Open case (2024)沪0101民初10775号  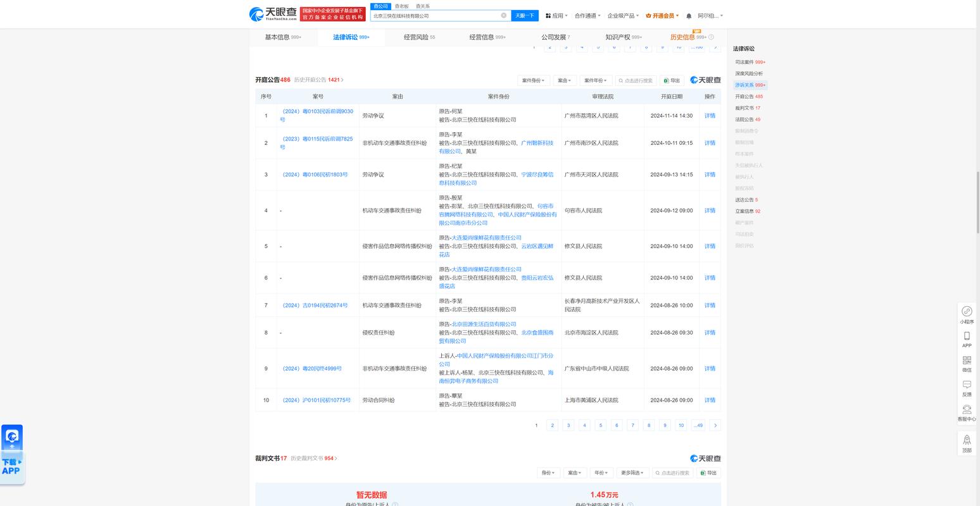(x=317, y=400)
